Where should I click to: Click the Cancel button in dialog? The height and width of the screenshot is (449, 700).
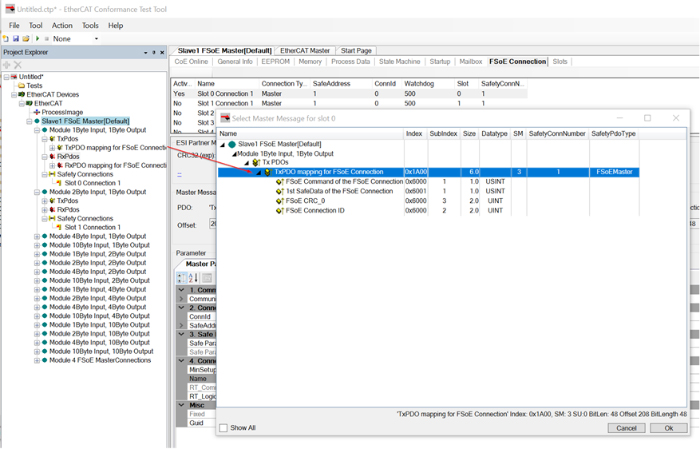pyautogui.click(x=626, y=428)
